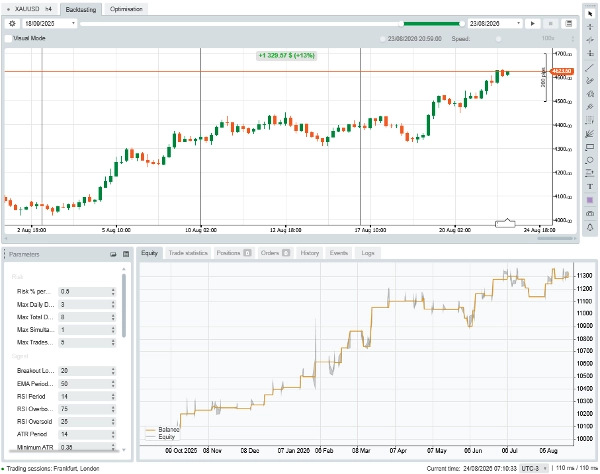Click the RSI Oversold value field

tap(85, 422)
